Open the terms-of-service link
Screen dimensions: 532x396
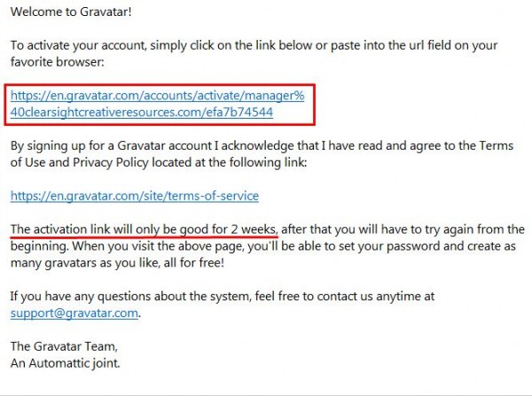[135, 196]
